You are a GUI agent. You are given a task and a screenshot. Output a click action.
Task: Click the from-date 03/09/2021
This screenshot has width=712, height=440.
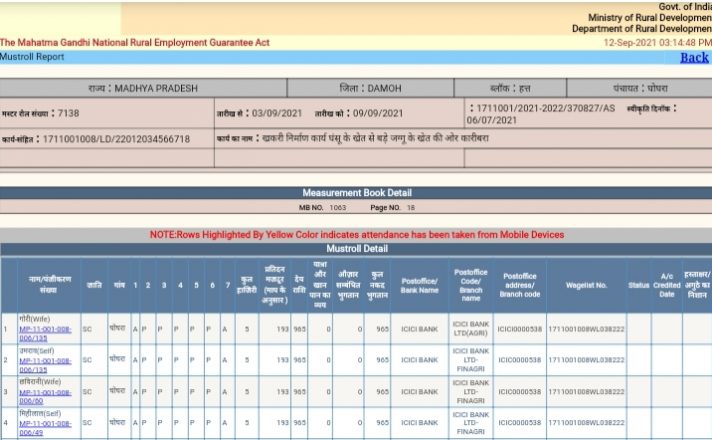[277, 114]
